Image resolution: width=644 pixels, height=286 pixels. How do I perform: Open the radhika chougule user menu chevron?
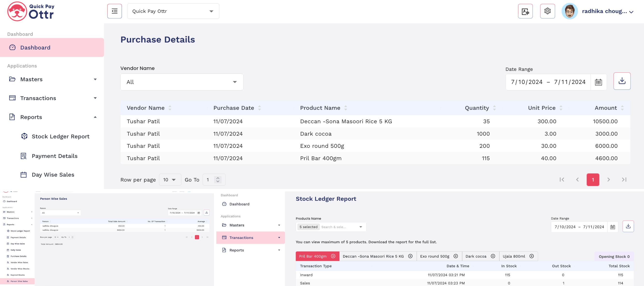(x=631, y=12)
